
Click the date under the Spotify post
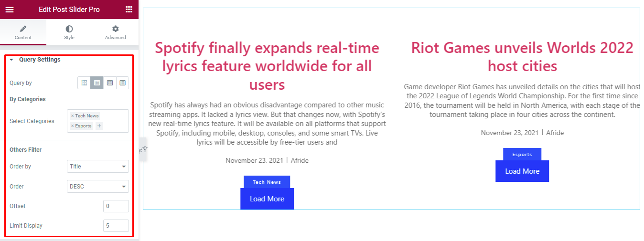pos(254,161)
